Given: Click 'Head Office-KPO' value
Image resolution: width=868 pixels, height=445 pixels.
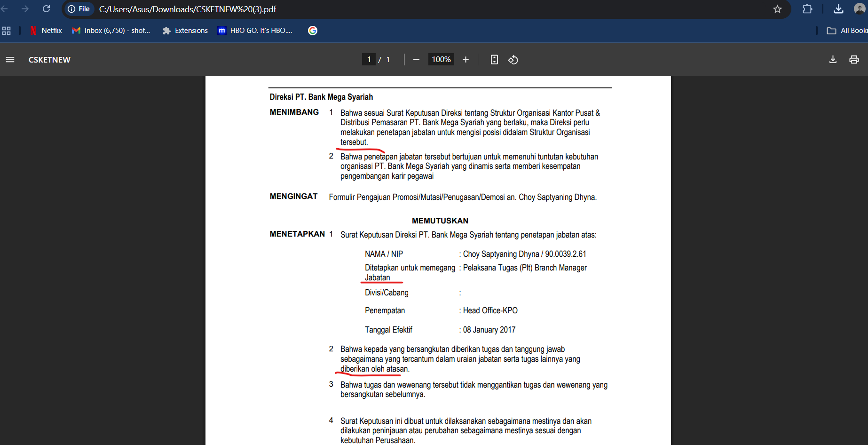Looking at the screenshot, I should click(x=490, y=310).
